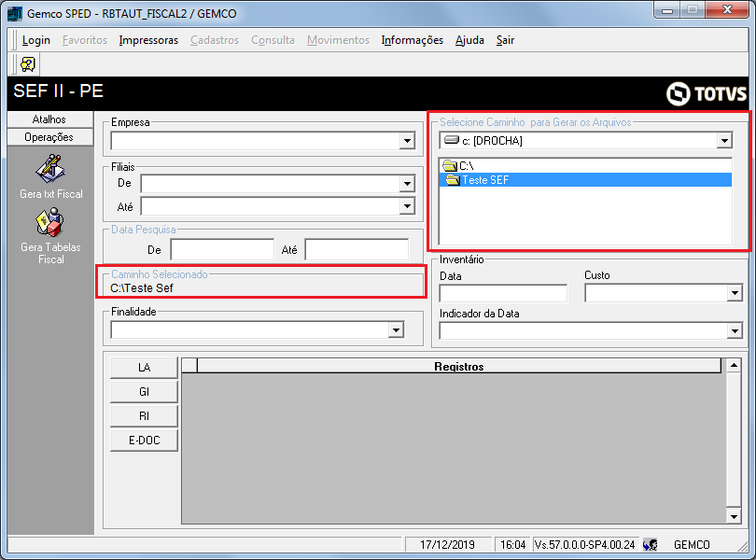The height and width of the screenshot is (560, 756).
Task: Open the drive selector c: [DROCHA] dropdown
Action: (724, 141)
